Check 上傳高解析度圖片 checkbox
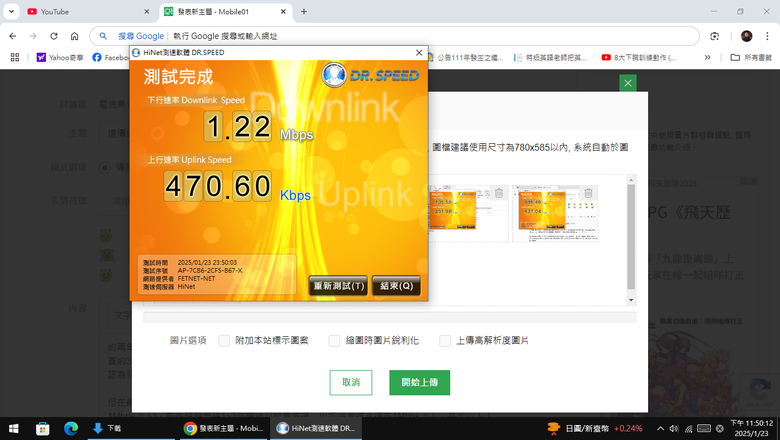Viewport: 780px width, 440px height. pos(445,341)
